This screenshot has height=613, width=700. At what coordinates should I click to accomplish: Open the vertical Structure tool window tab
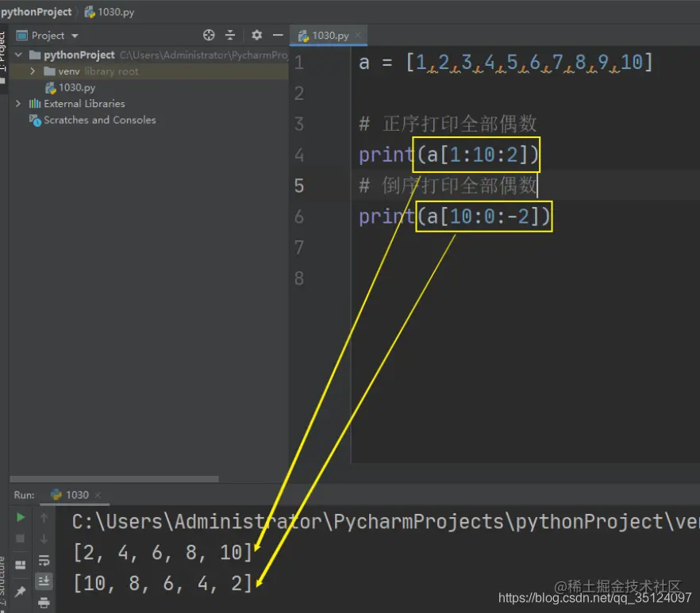[3, 582]
